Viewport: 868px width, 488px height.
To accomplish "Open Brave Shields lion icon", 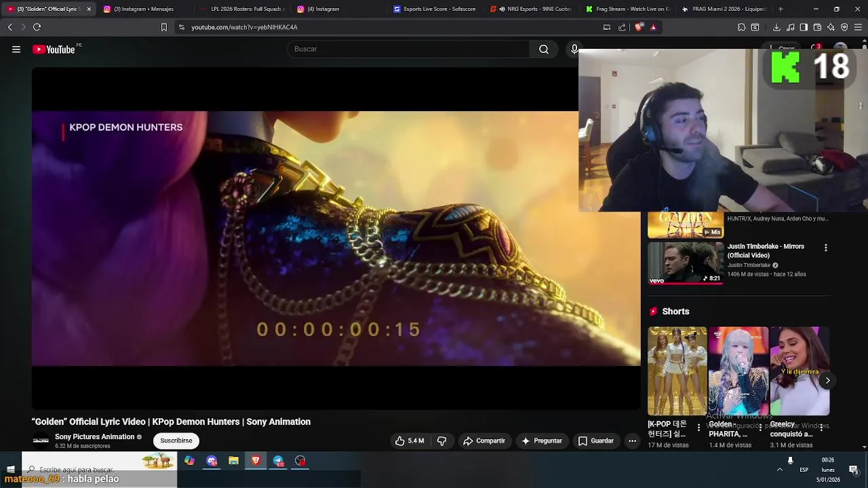I will pos(639,27).
